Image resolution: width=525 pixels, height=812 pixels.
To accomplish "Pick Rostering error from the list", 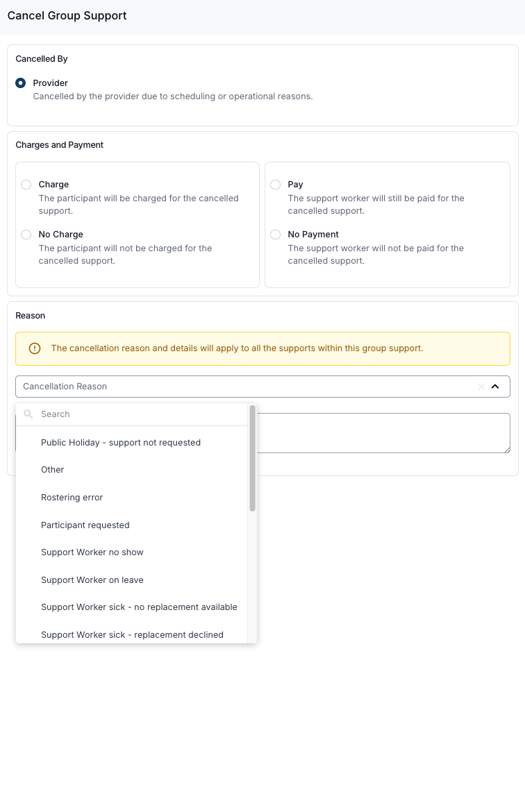I will [72, 498].
